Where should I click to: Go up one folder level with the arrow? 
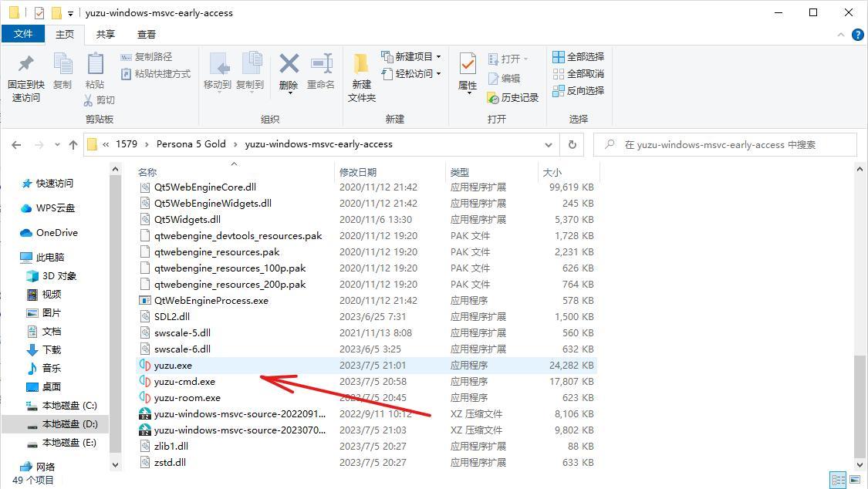[x=73, y=145]
